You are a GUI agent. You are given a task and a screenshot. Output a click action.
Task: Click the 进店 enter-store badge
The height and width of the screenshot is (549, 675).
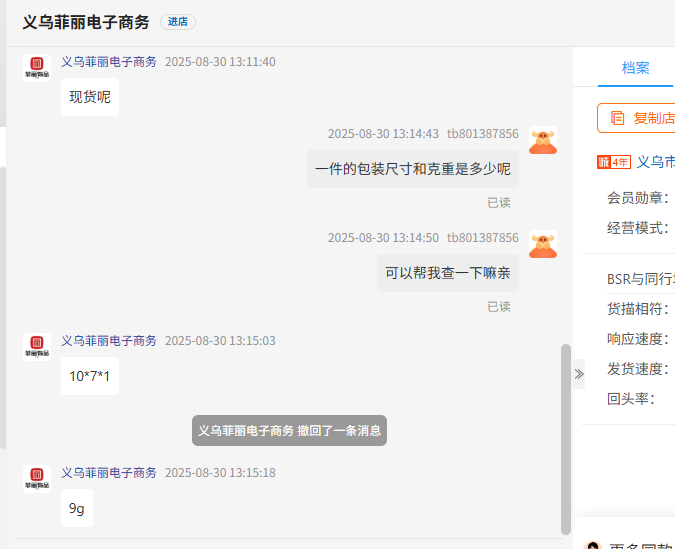[x=178, y=22]
